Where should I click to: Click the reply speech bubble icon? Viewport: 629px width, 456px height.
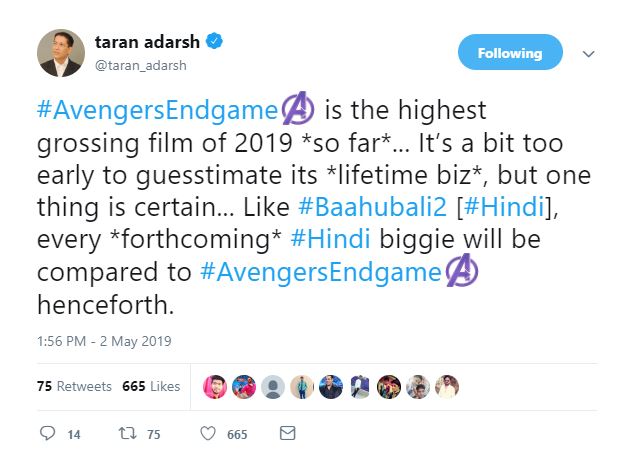tap(47, 433)
